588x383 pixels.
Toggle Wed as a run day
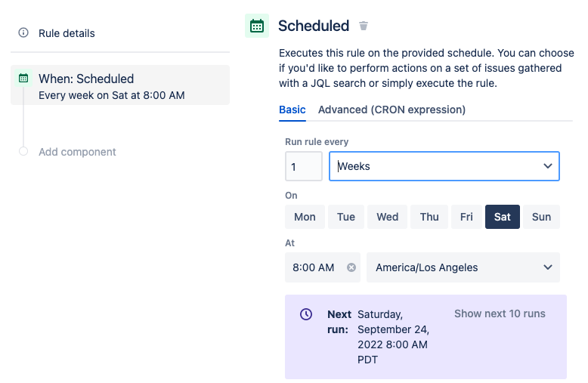pyautogui.click(x=388, y=217)
